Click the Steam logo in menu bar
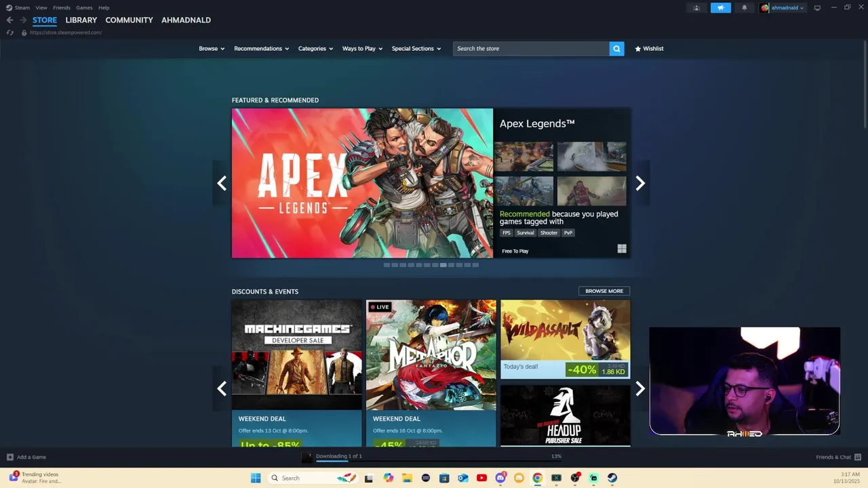Image resolution: width=868 pixels, height=488 pixels. pyautogui.click(x=9, y=7)
